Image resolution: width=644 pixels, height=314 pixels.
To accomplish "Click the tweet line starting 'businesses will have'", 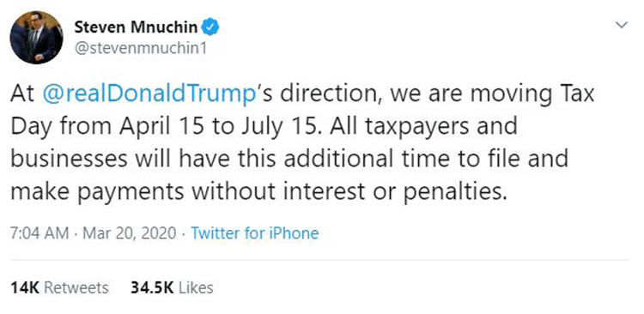I will pyautogui.click(x=289, y=160).
